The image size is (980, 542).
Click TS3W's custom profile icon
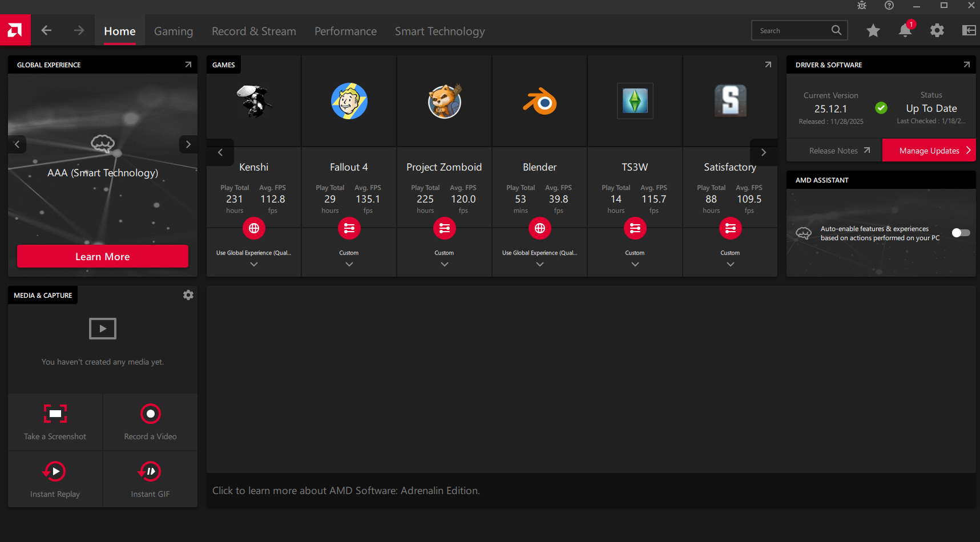635,228
